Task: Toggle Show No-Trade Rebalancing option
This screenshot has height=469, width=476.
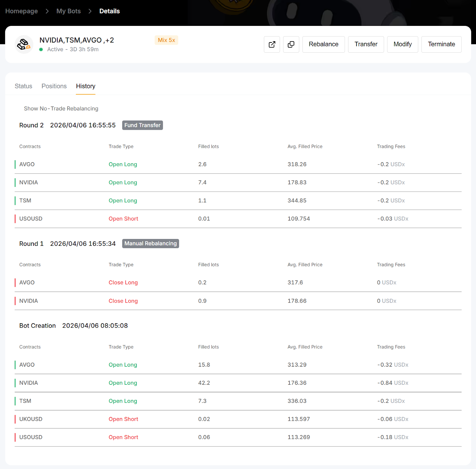Action: click(x=61, y=109)
